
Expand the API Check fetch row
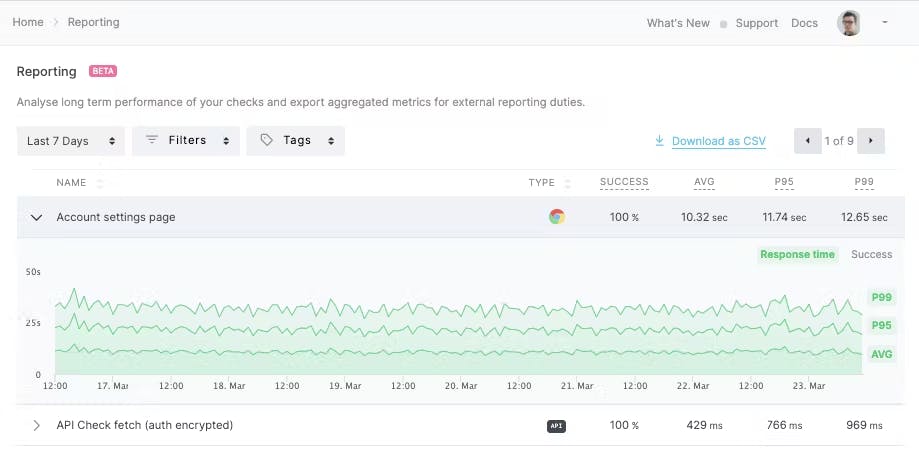[37, 426]
